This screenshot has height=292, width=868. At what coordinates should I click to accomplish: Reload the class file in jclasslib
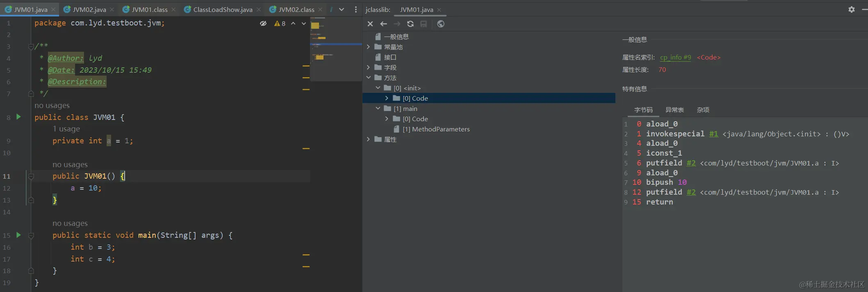pyautogui.click(x=410, y=24)
